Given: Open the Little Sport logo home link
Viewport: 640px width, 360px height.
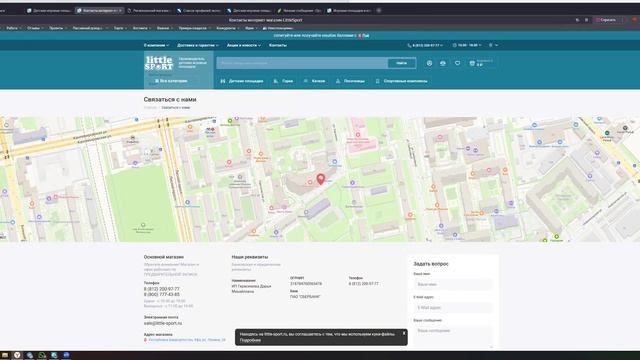Looking at the screenshot, I should (x=159, y=63).
